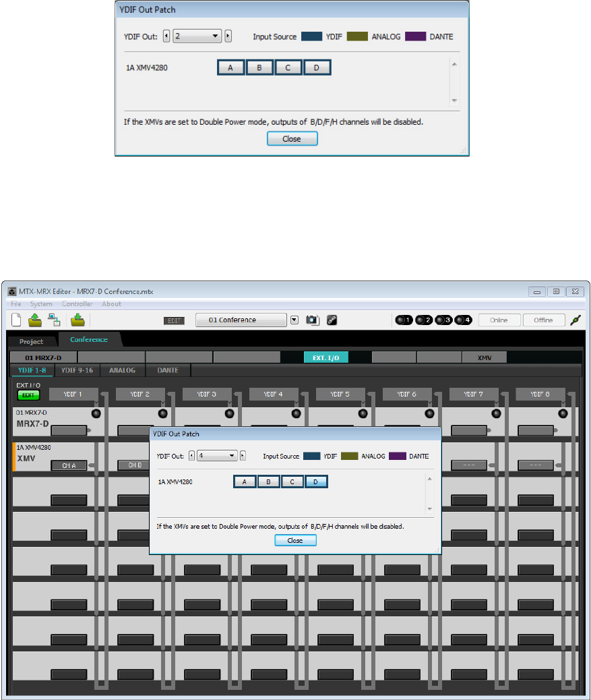The height and width of the screenshot is (700, 591).
Task: Click the round indicator under YDIF 1
Action: click(x=96, y=413)
